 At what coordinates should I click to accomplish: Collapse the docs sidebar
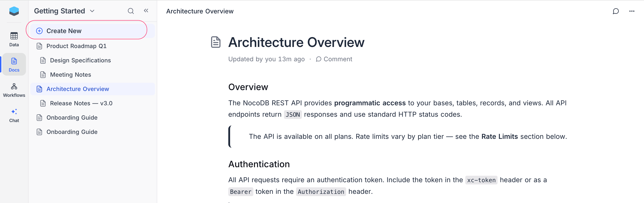[x=146, y=11]
